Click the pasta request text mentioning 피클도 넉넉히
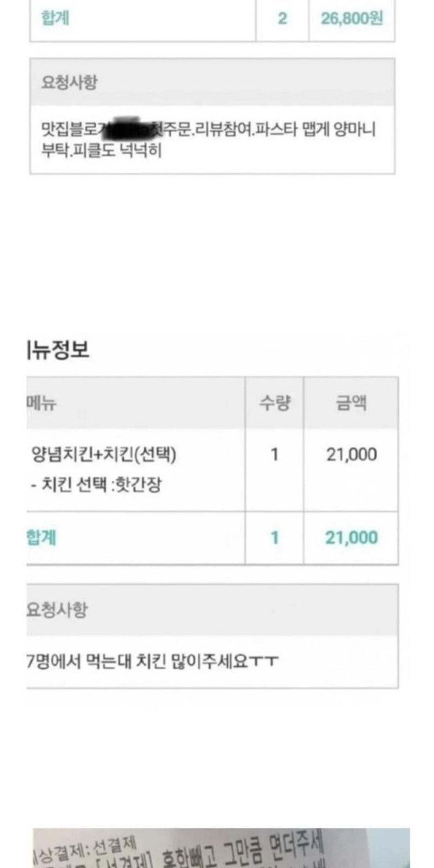Image resolution: width=434 pixels, height=868 pixels. (208, 139)
